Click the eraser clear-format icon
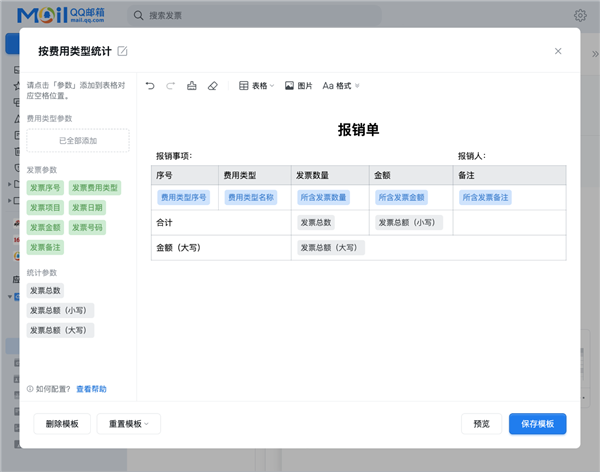 click(x=211, y=86)
